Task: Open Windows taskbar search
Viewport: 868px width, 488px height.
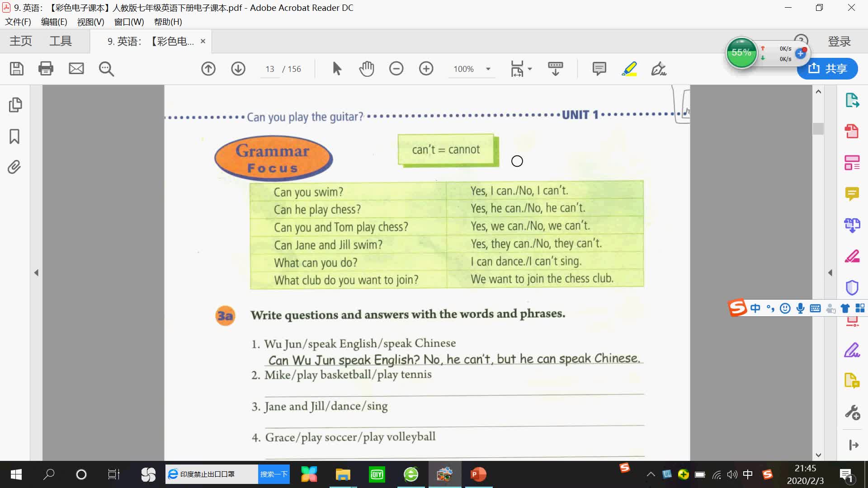Action: coord(49,474)
